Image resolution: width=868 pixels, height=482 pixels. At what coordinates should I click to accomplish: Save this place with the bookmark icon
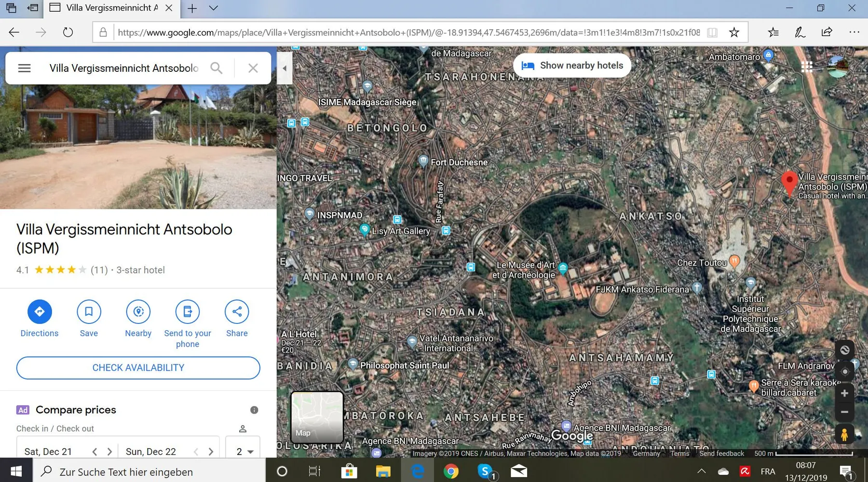[89, 311]
